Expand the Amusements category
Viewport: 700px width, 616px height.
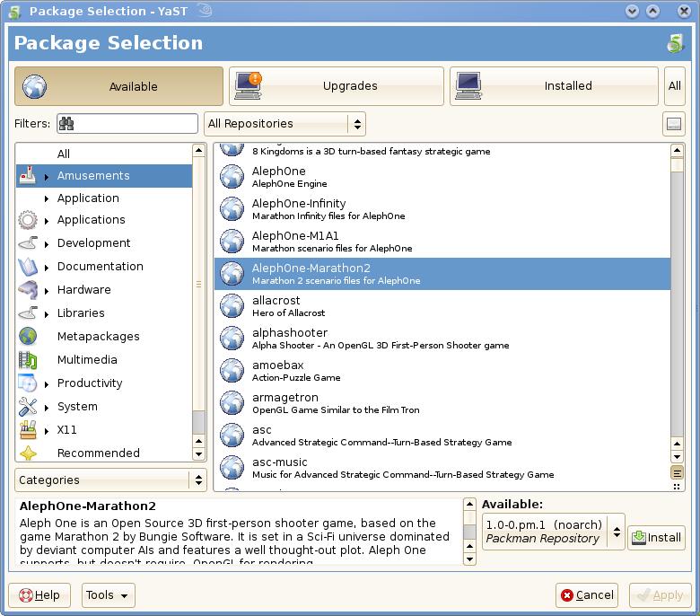[x=47, y=177]
